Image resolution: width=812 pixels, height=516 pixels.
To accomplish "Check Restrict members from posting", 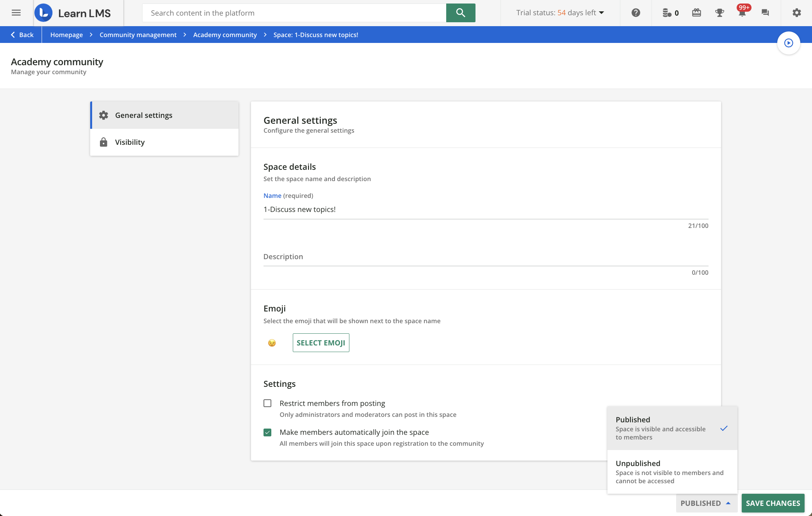I will (x=267, y=403).
